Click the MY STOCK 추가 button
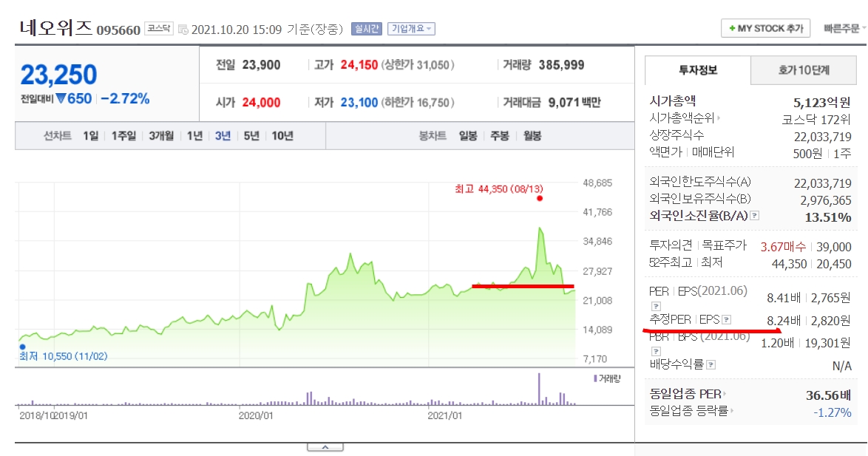 click(765, 28)
